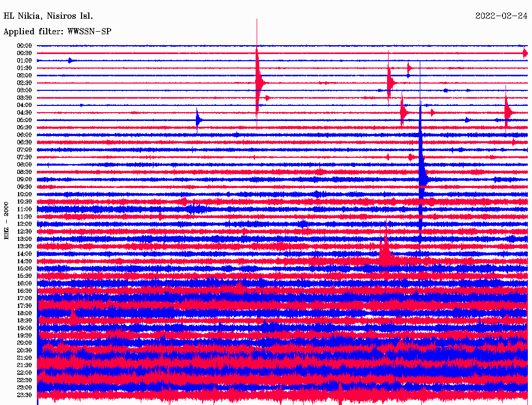Click the 16:30 time label

(24, 291)
